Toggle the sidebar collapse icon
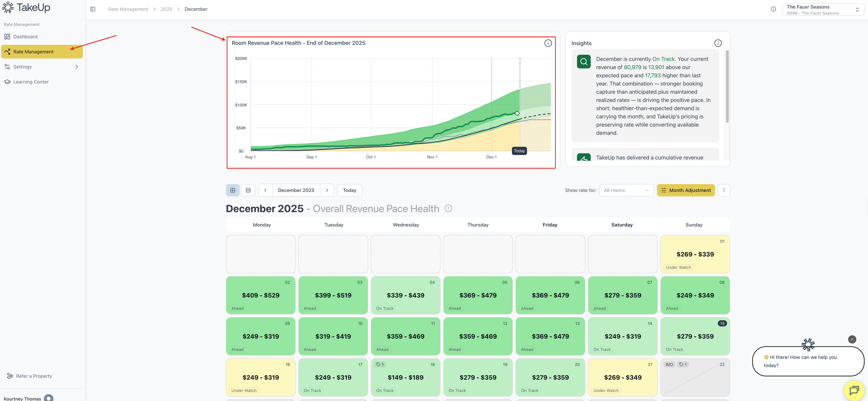868x401 pixels. click(93, 9)
